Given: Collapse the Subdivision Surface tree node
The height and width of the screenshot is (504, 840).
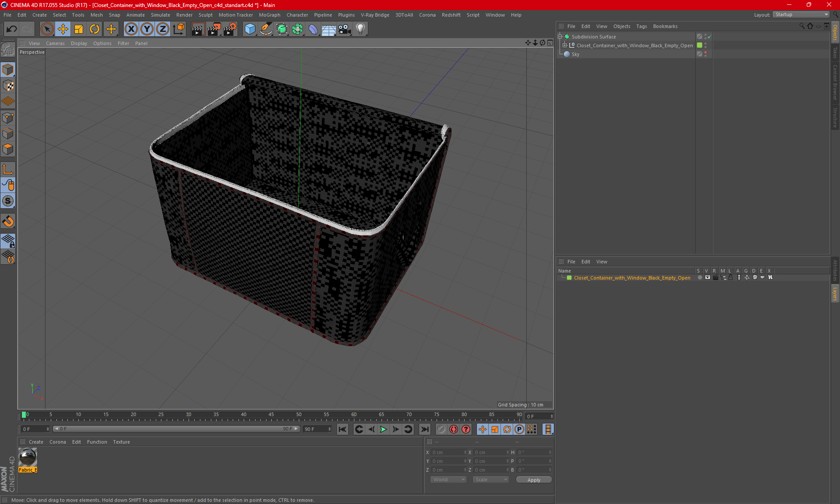Looking at the screenshot, I should pos(560,37).
